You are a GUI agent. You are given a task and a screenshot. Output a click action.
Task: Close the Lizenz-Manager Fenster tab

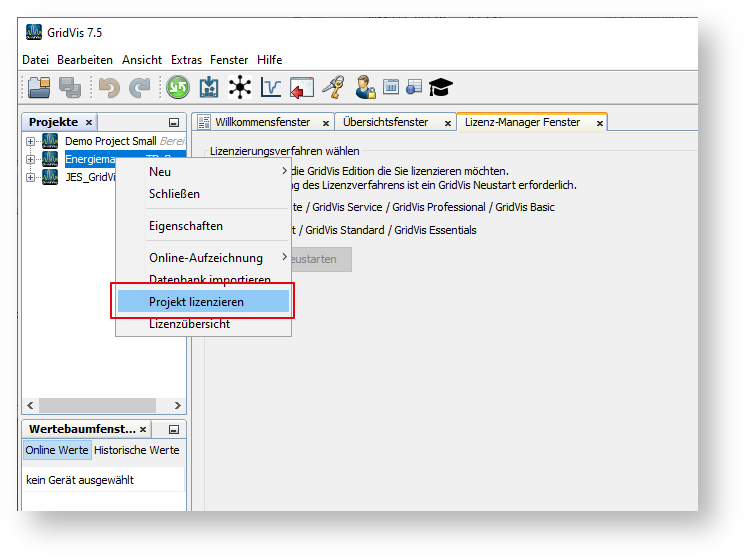(600, 123)
